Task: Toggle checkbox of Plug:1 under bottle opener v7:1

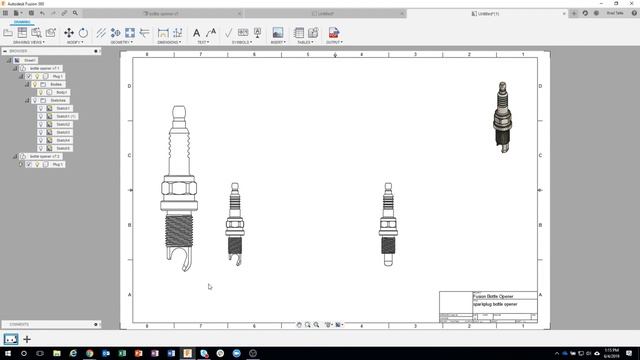Action: click(x=29, y=76)
